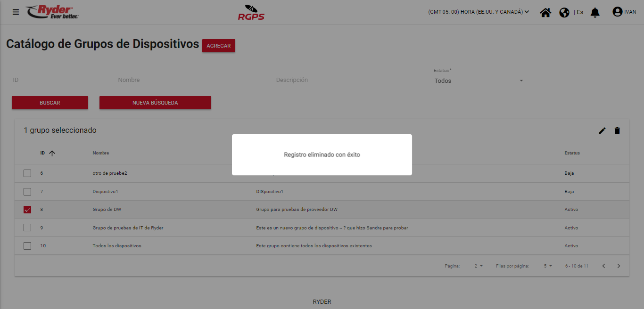The width and height of the screenshot is (644, 309).
Task: Open the notifications bell
Action: tap(595, 12)
